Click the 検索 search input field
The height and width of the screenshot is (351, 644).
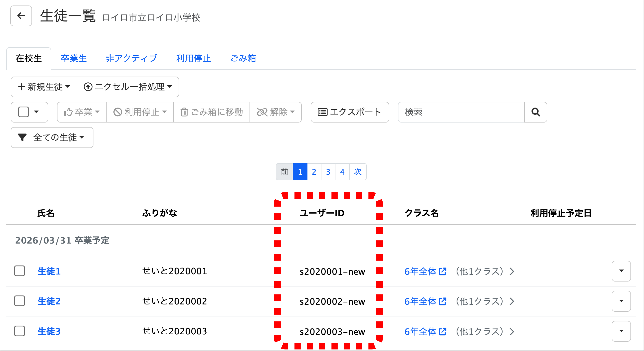point(461,112)
